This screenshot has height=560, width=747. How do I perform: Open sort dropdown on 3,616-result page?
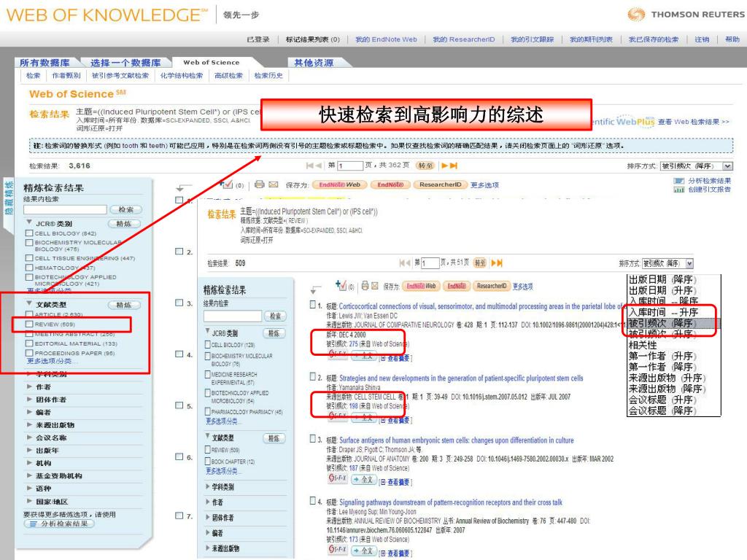[x=727, y=166]
